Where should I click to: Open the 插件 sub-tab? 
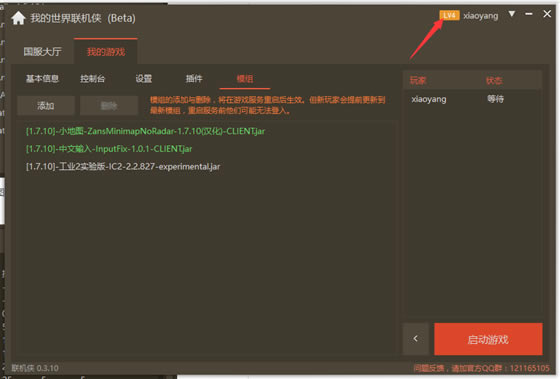[194, 79]
